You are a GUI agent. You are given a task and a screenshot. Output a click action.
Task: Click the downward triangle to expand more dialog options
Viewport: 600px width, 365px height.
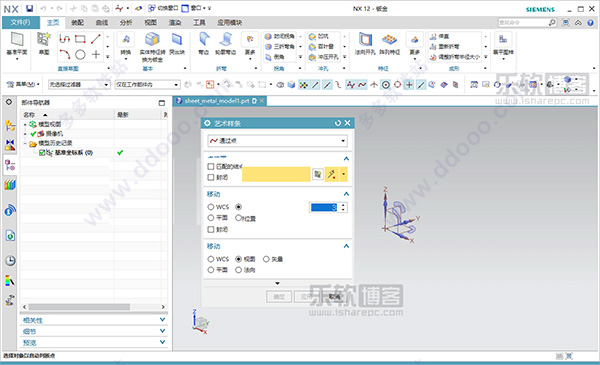tap(277, 283)
